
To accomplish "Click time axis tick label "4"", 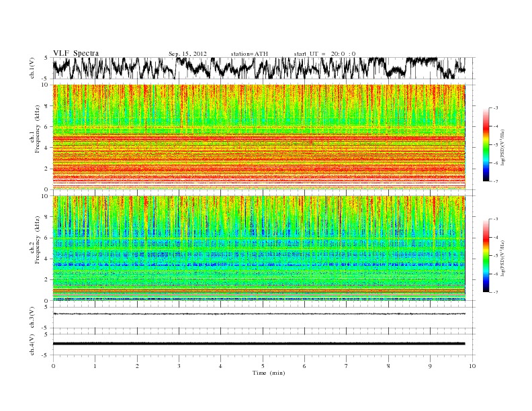I will (x=220, y=366).
